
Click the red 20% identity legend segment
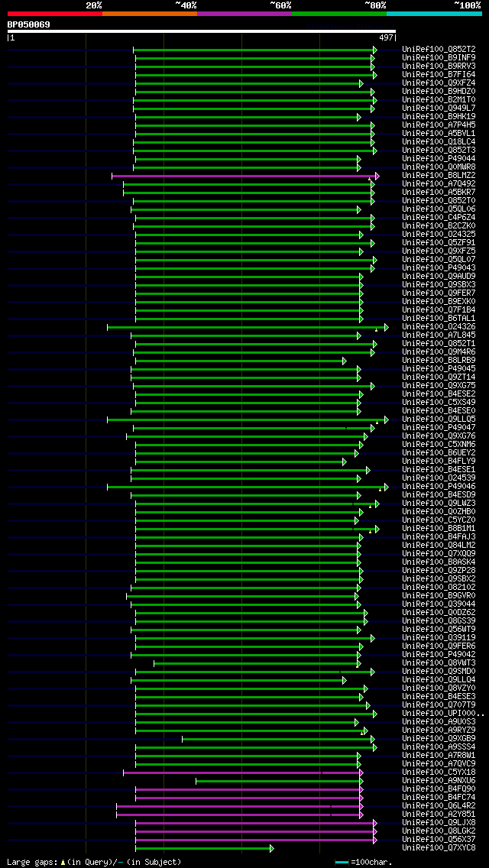pos(55,13)
